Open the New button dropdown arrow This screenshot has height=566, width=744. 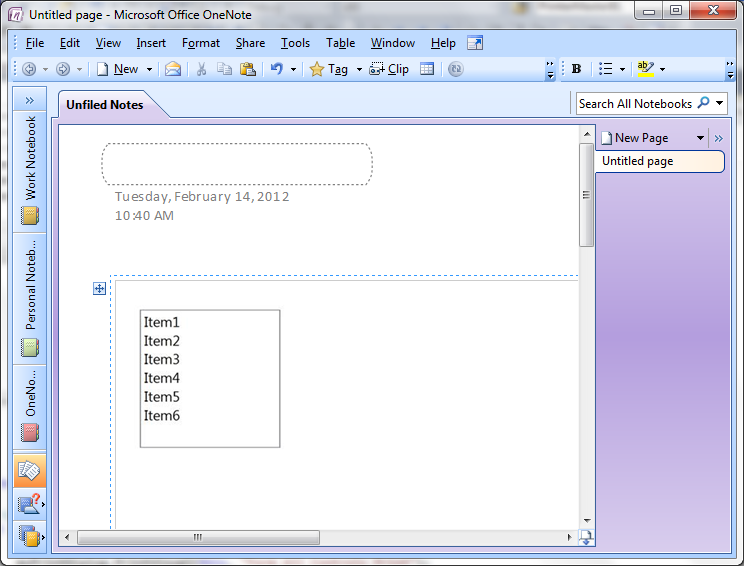(149, 69)
